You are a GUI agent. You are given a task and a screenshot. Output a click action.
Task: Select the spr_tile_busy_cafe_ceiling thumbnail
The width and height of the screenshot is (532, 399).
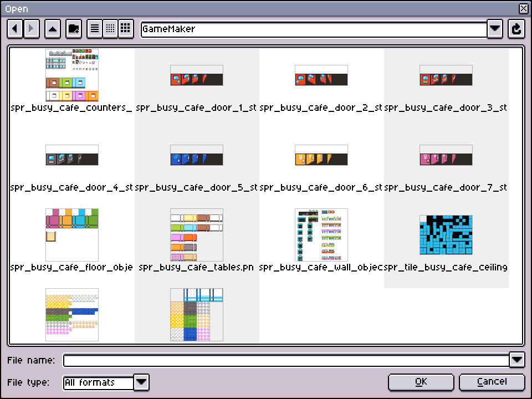[x=446, y=235]
